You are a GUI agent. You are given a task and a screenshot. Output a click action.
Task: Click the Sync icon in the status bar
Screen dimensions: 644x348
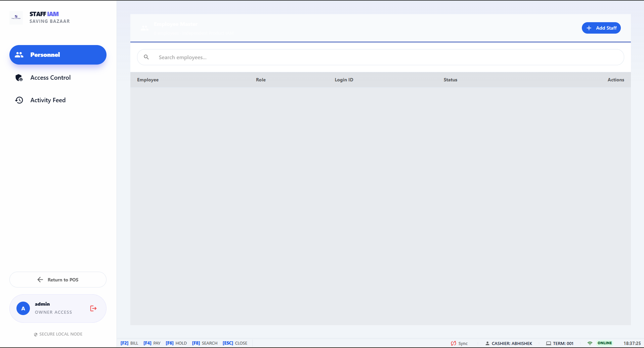click(453, 343)
